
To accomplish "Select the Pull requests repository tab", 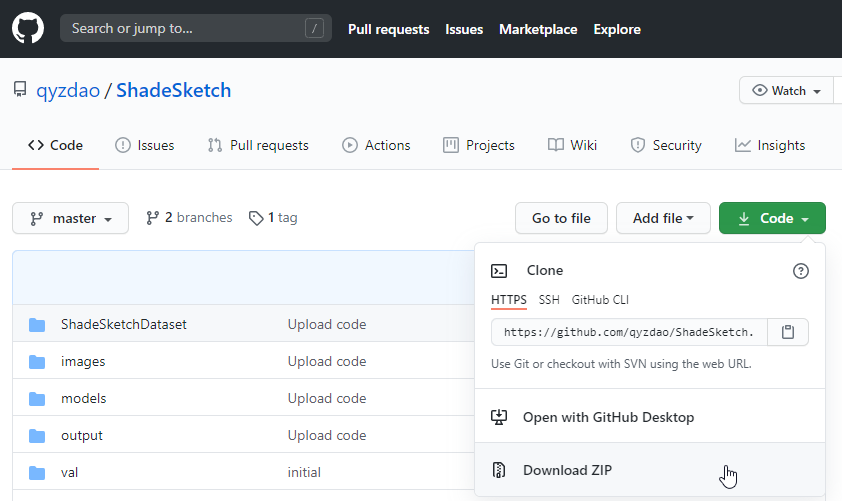I will (x=258, y=145).
